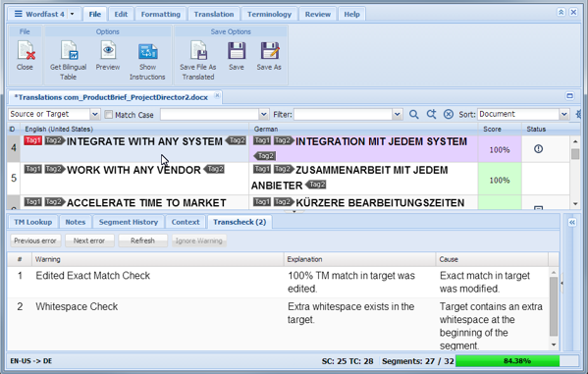This screenshot has width=588, height=374.
Task: Click the Close file icon
Action: click(x=26, y=51)
